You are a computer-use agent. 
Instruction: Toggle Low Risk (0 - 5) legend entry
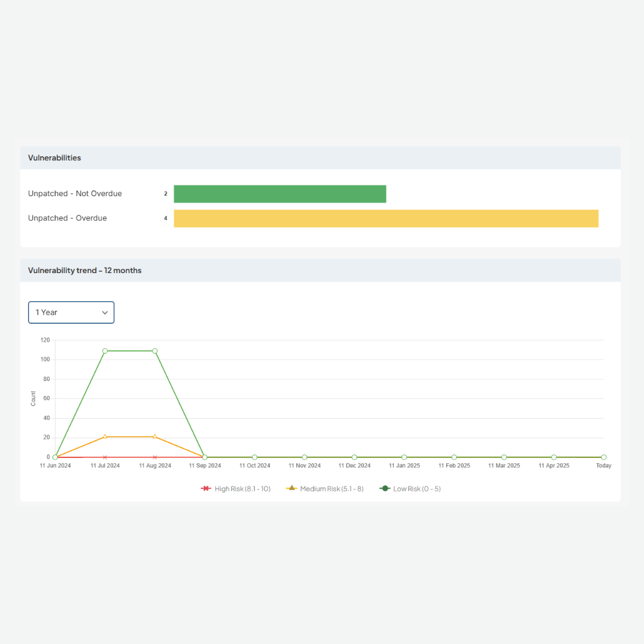pyautogui.click(x=410, y=489)
